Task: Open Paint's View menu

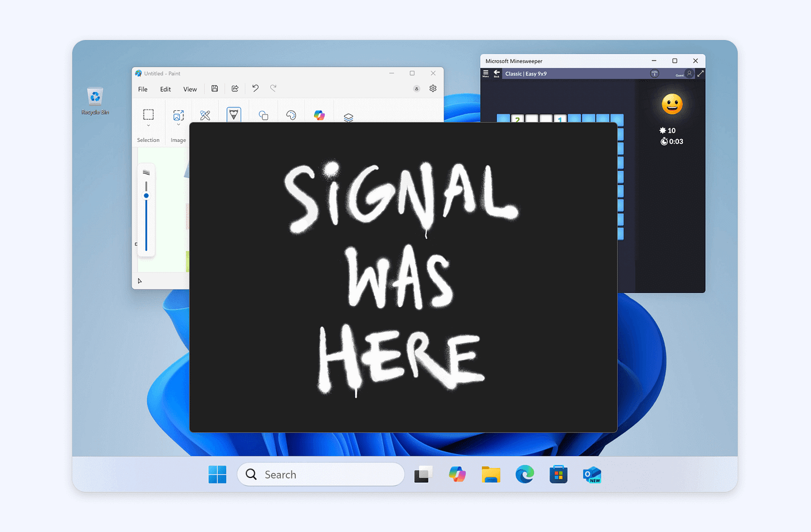Action: click(190, 89)
